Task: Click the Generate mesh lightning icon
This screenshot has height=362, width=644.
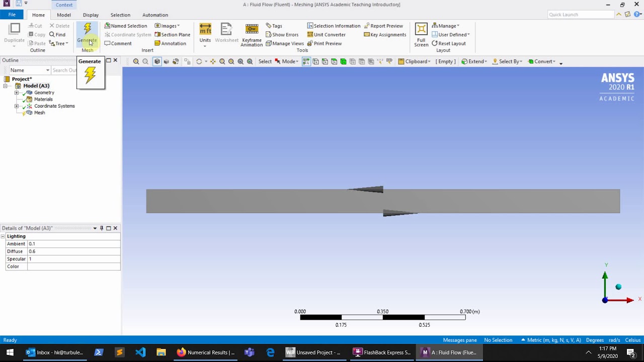Action: [x=88, y=29]
